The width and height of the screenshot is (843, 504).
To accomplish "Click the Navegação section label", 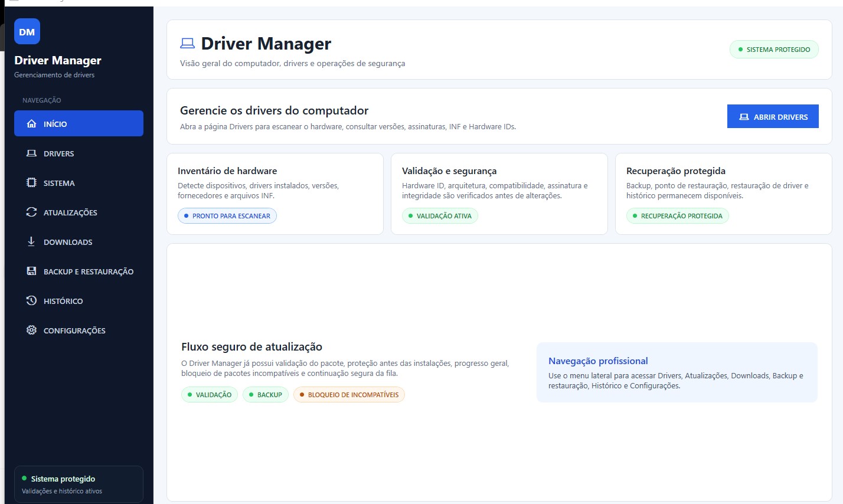I will pyautogui.click(x=42, y=100).
